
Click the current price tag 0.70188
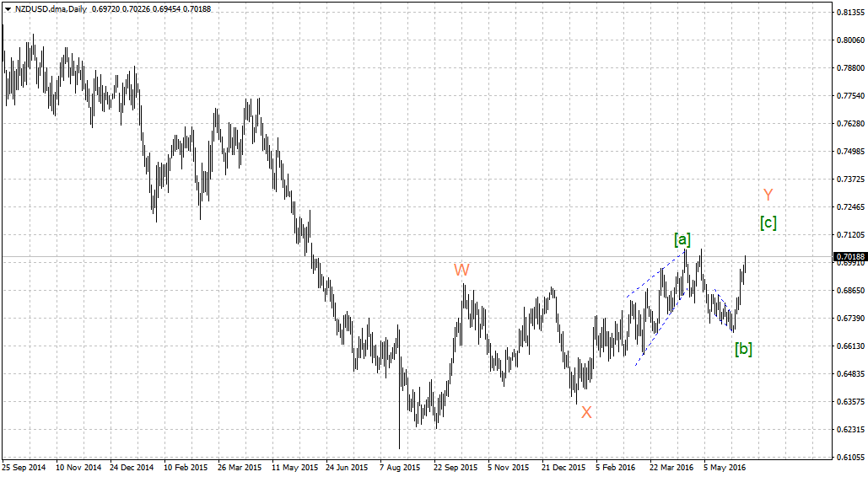tap(849, 257)
